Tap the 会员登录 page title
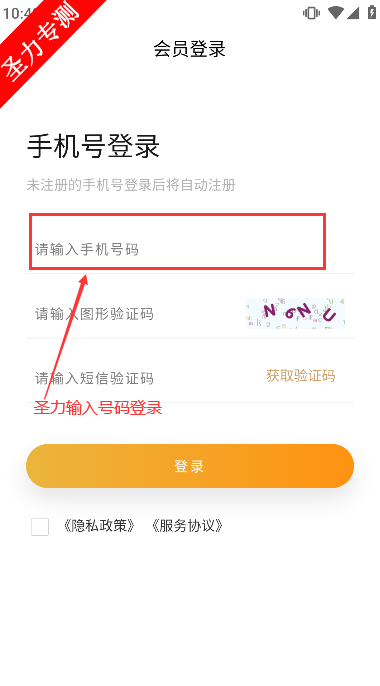 click(x=189, y=49)
